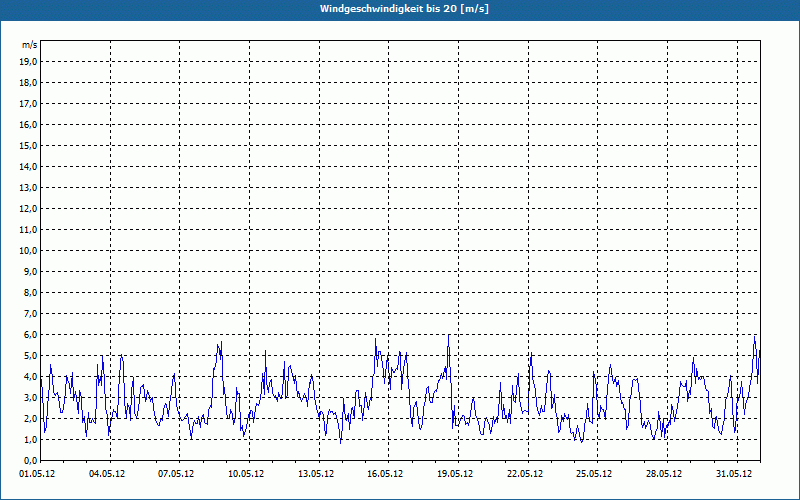Click the chart title 'Windgeschwindigkeit bis 20 [m/s]'
The image size is (800, 500).
coord(404,9)
